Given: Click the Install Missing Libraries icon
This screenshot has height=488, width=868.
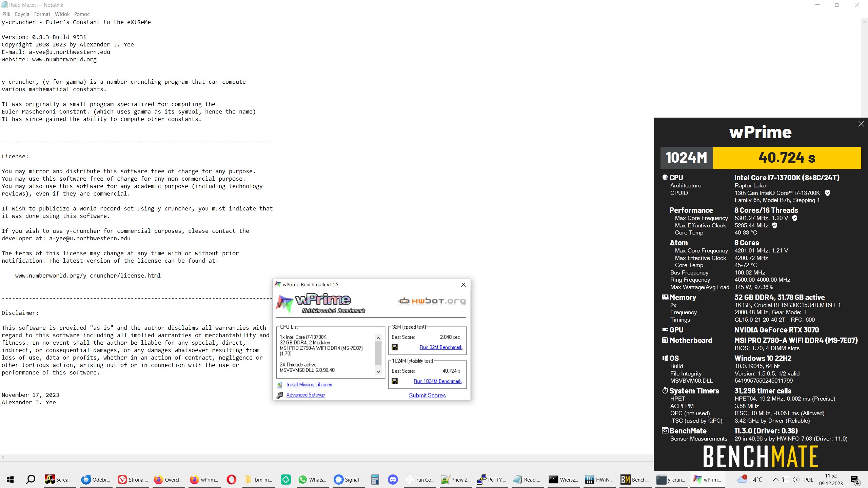Looking at the screenshot, I should (280, 385).
